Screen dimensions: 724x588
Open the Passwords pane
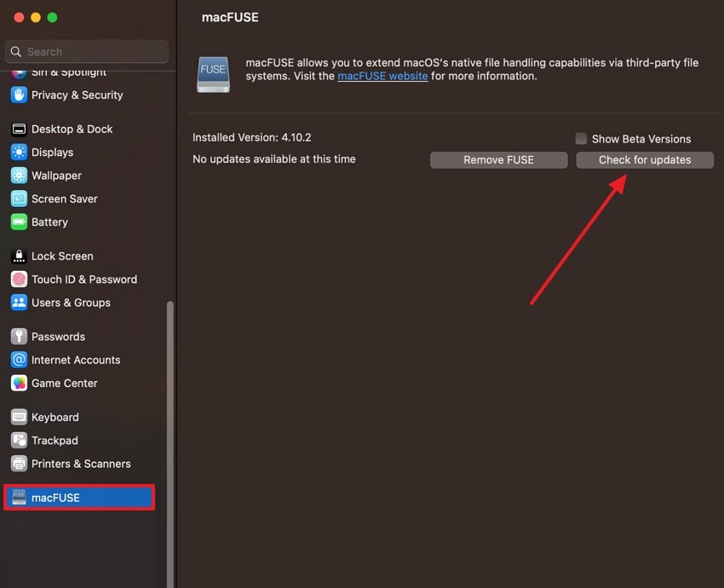pos(58,337)
